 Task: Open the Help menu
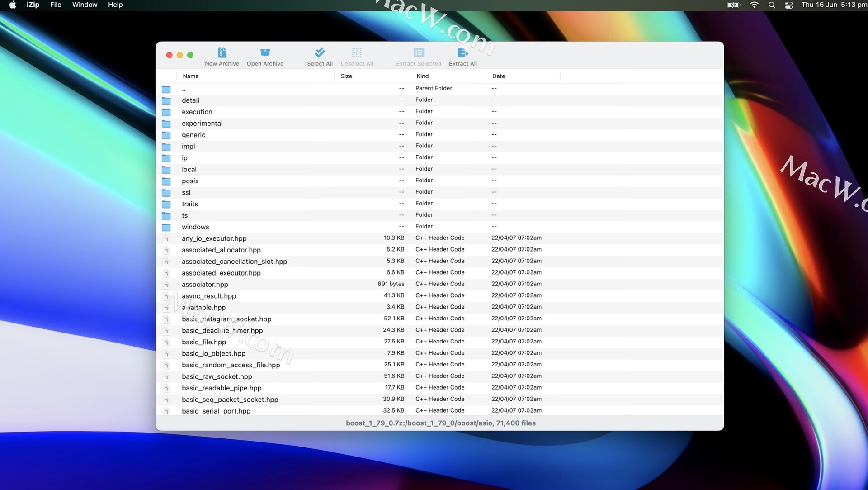[115, 5]
